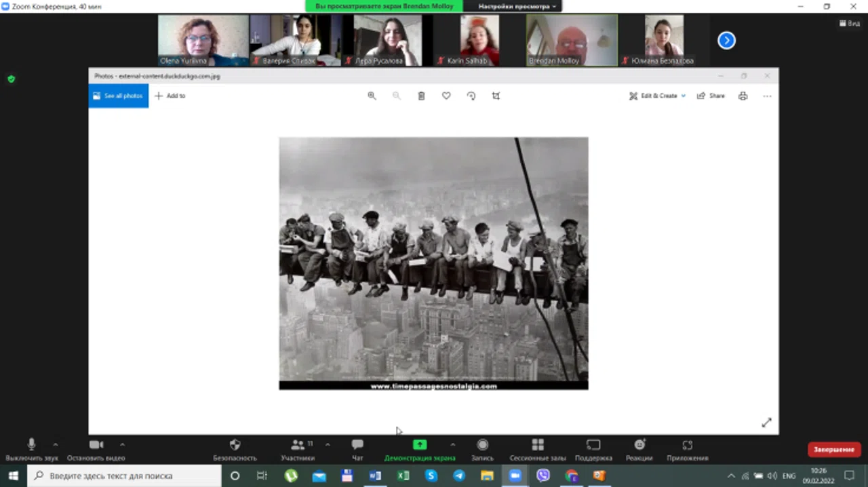Select Karin Salhab's video thumbnail
Screen dimensions: 868x487
pos(479,40)
